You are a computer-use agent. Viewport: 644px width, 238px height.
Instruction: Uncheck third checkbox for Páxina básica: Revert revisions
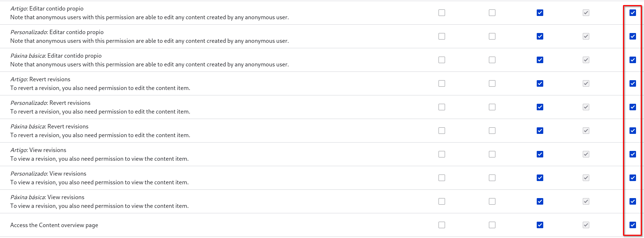(x=540, y=131)
